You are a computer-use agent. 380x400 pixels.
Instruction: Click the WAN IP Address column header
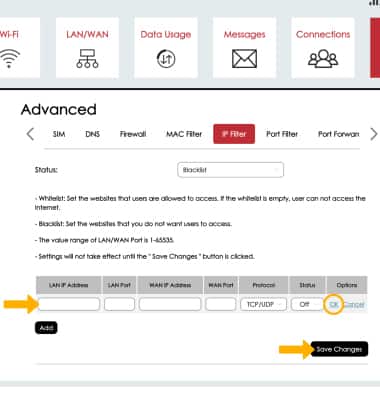click(x=170, y=285)
